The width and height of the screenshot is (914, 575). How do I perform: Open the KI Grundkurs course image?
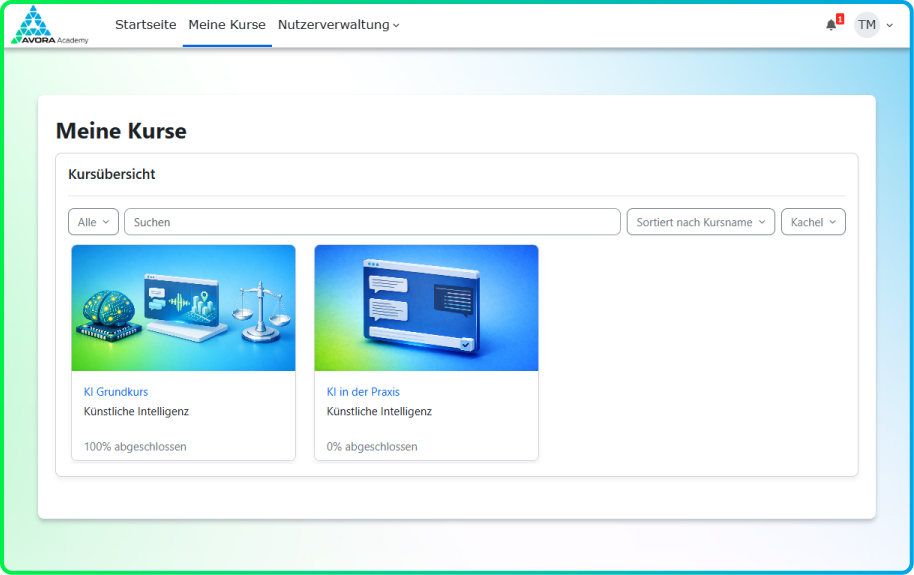tap(184, 308)
